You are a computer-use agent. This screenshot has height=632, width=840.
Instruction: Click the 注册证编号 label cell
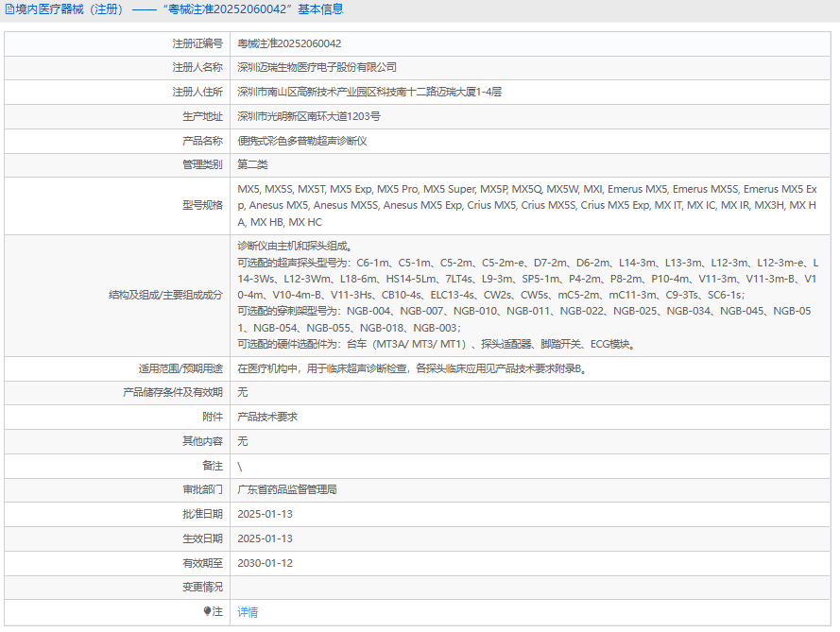[x=117, y=43]
